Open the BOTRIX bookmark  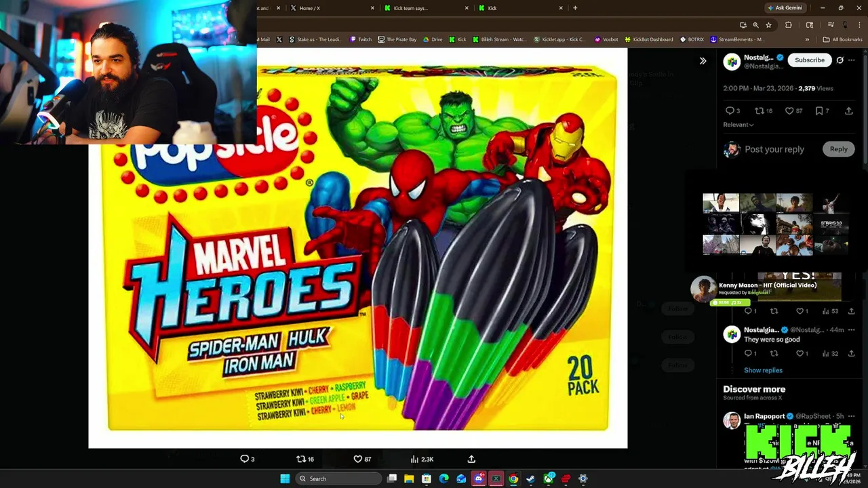692,39
